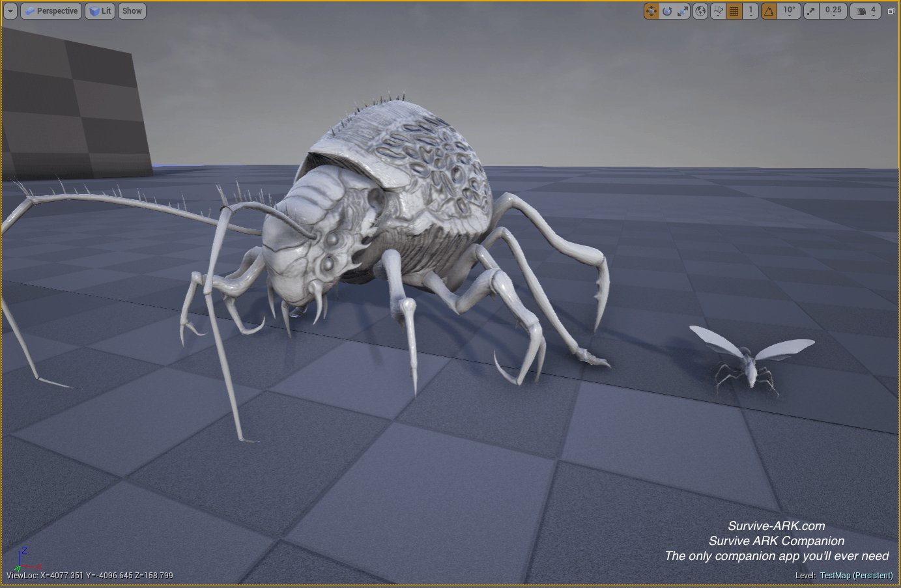
Task: Open the Show flags menu
Action: [132, 11]
